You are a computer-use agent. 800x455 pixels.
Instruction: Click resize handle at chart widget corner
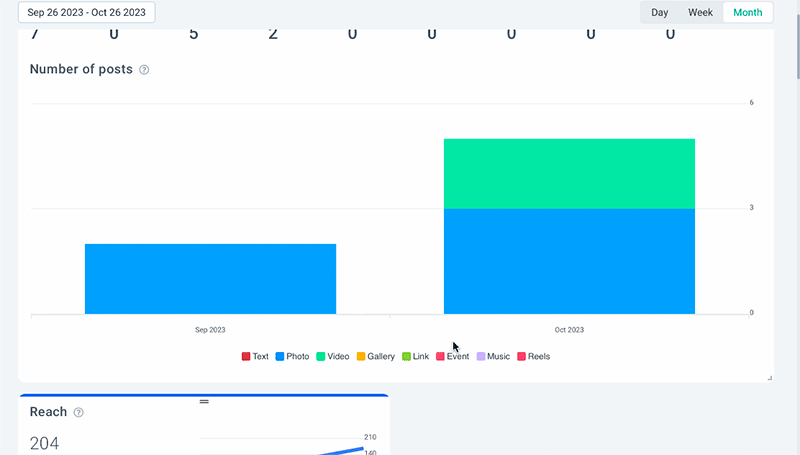(x=769, y=377)
